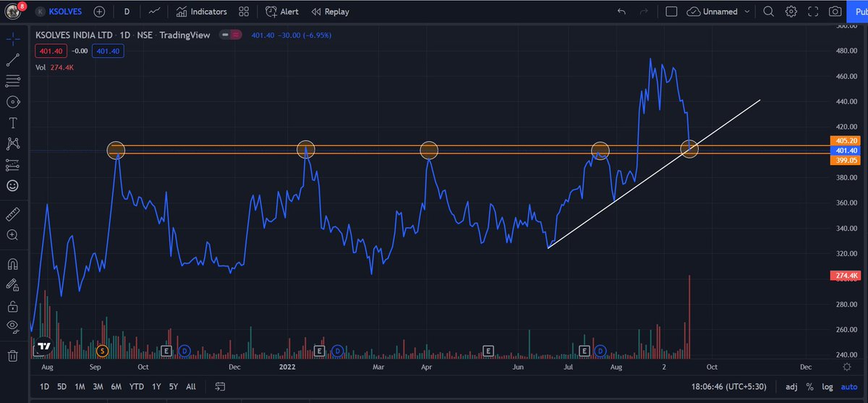
Task: Open the indicator templates grid icon
Action: point(244,12)
